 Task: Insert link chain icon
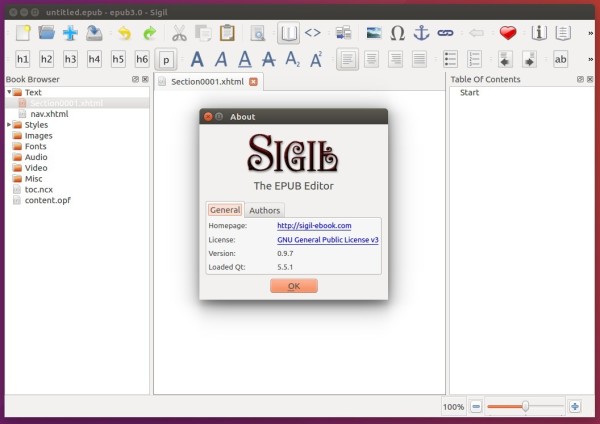(445, 33)
